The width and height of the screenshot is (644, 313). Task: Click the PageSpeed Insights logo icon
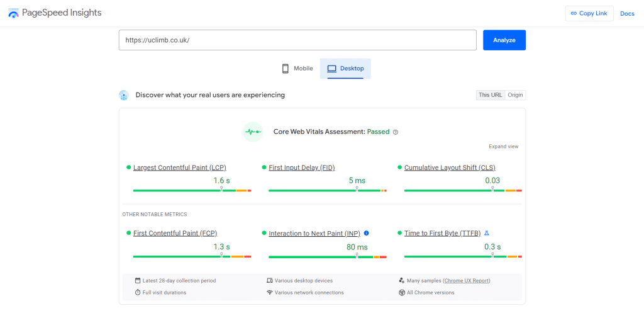pos(14,13)
